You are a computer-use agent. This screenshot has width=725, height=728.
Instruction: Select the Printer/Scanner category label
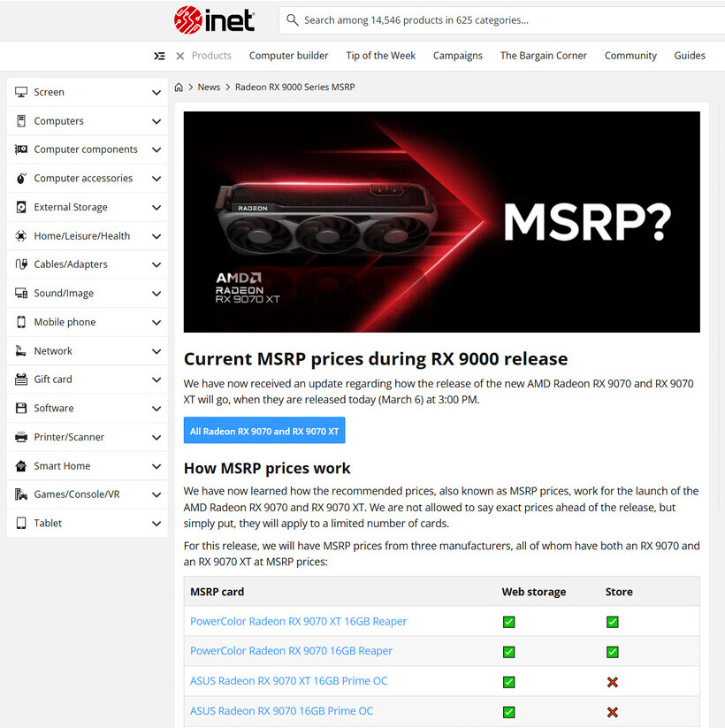click(69, 437)
